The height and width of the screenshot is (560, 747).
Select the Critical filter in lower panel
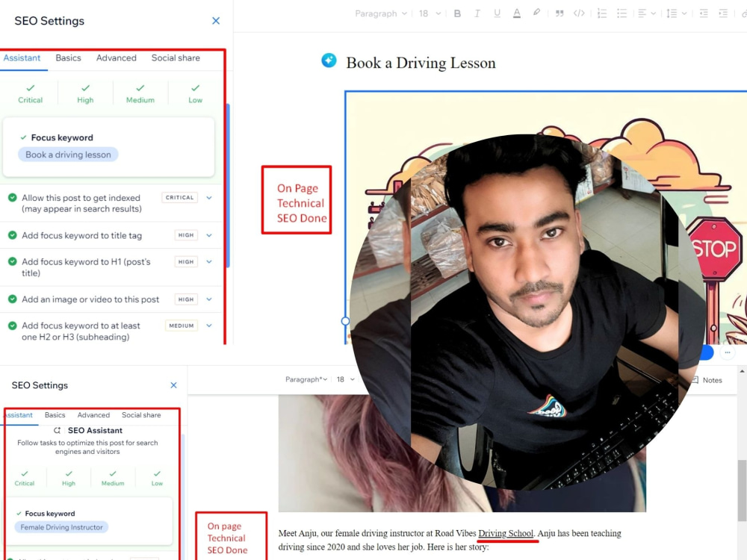25,478
